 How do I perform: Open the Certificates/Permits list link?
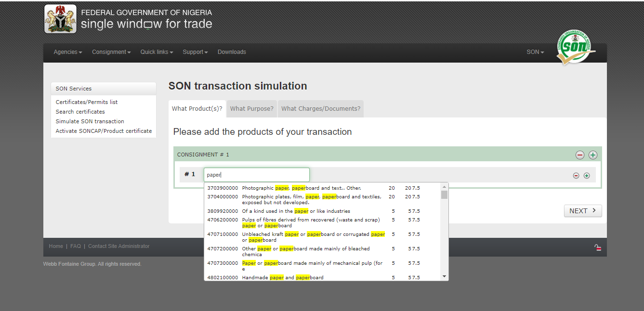(87, 102)
